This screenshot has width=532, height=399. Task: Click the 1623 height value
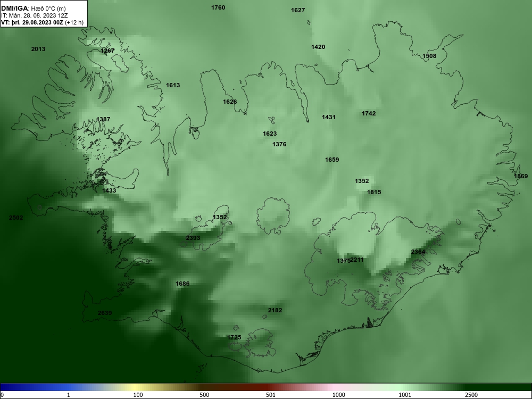click(270, 134)
